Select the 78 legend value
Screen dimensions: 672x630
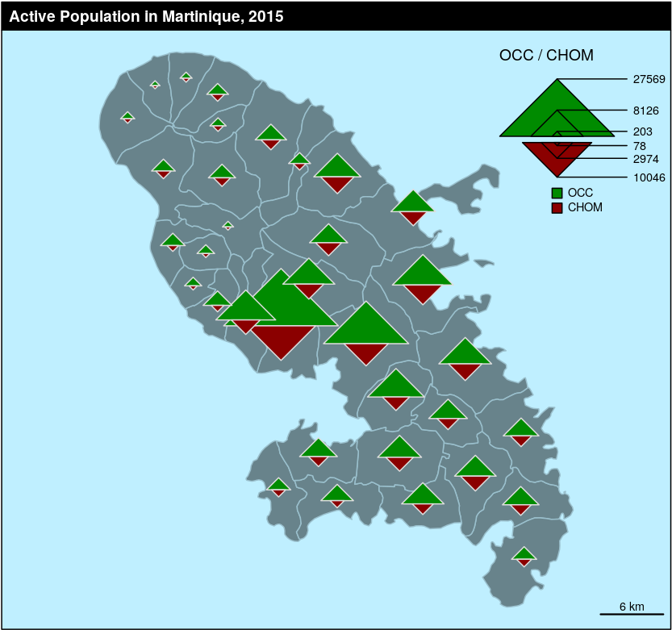[640, 146]
